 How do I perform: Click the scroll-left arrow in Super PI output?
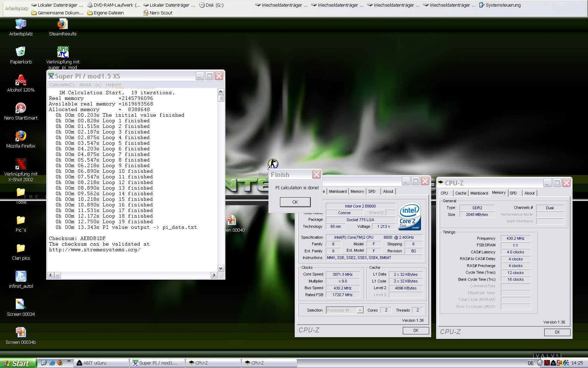(x=51, y=275)
